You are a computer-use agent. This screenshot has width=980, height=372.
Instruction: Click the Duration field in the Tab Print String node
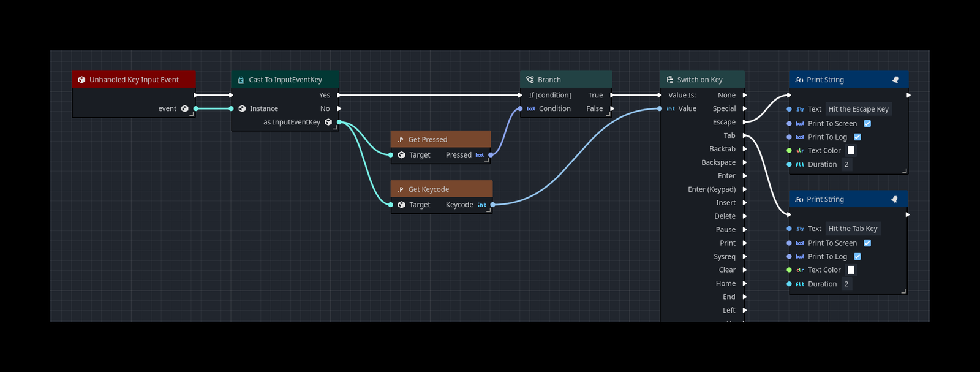point(846,284)
